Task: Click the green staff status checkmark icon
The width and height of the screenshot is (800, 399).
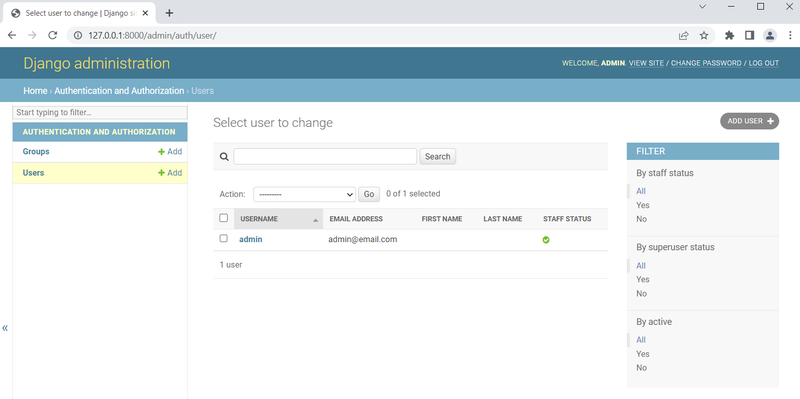Action: (546, 239)
